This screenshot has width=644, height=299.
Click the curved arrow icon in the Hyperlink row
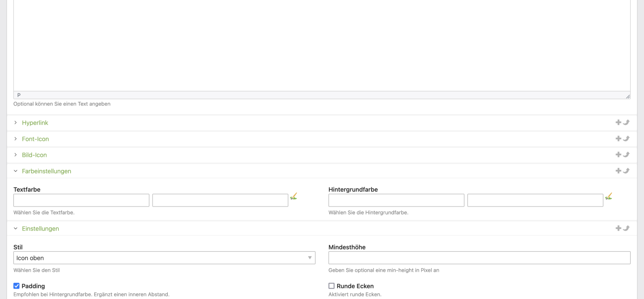[x=626, y=122]
